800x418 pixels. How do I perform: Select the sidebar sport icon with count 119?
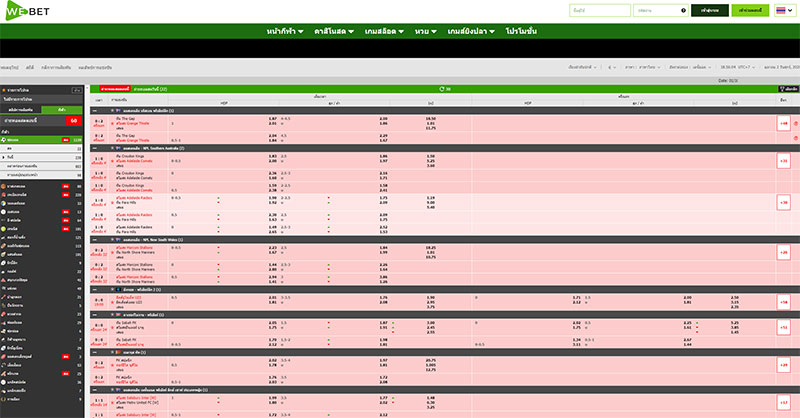tap(4, 245)
